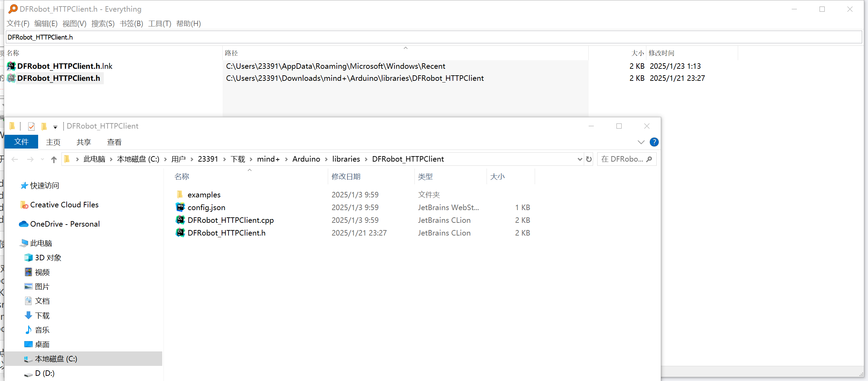Open the 视图(V) menu in Everything
Image resolution: width=868 pixels, height=381 pixels.
point(75,24)
